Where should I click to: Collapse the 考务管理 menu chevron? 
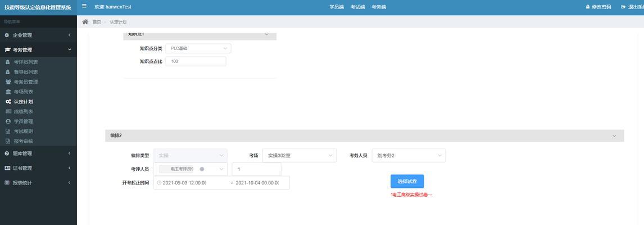70,50
